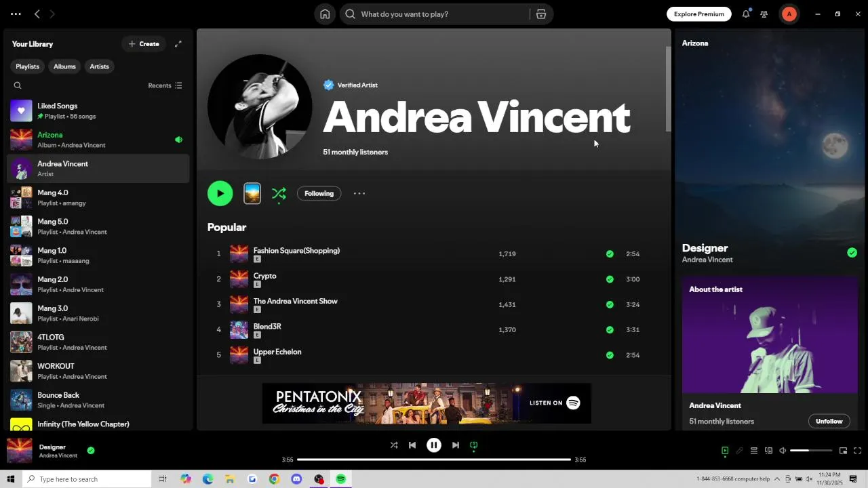The width and height of the screenshot is (868, 488).
Task: Open the Arizona album in library
Action: tap(98, 140)
